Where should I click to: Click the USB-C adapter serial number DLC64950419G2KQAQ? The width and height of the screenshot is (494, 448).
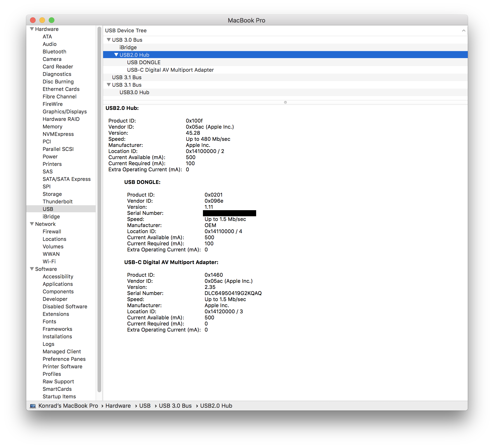tap(233, 293)
